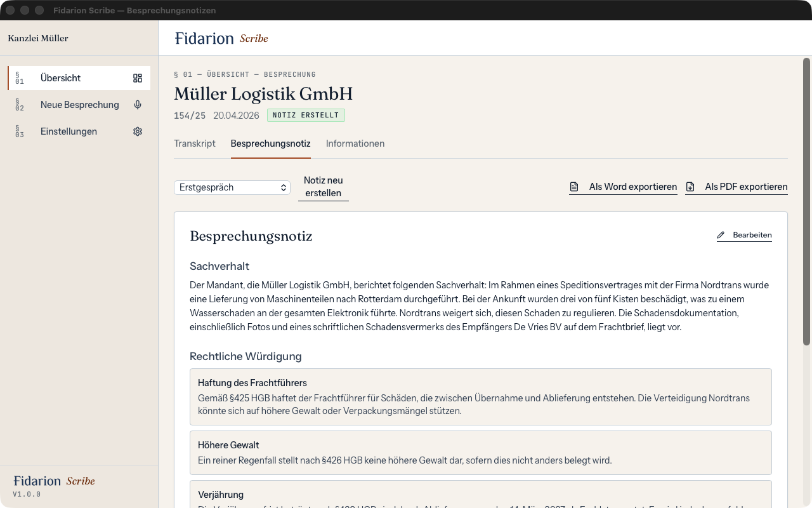
Task: Click Als Word exportieren
Action: click(623, 187)
